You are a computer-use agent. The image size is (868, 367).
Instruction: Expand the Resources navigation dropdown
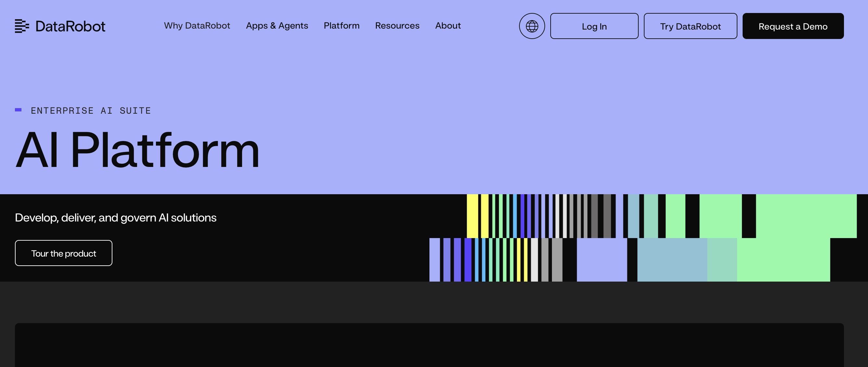pyautogui.click(x=397, y=26)
